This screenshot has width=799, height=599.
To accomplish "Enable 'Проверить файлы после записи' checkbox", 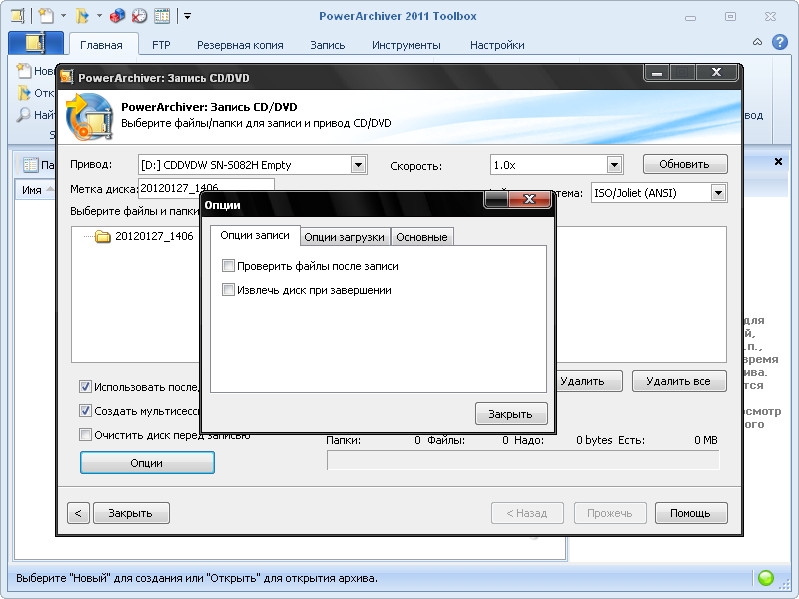I will coord(229,266).
